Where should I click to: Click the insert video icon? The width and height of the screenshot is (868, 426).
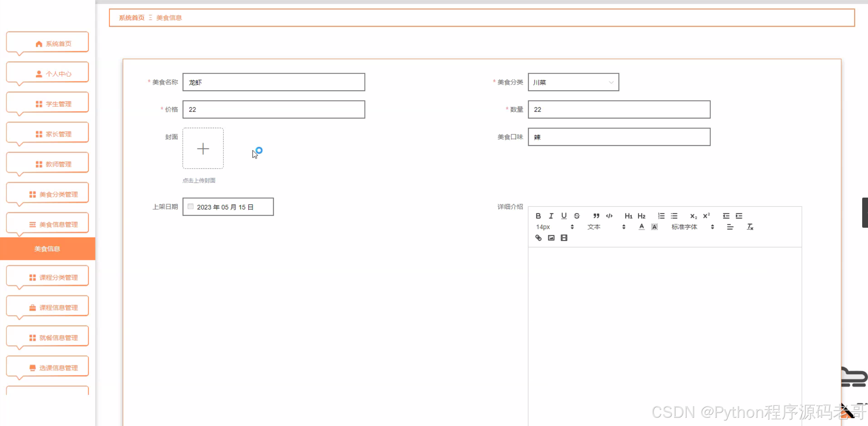coord(564,238)
